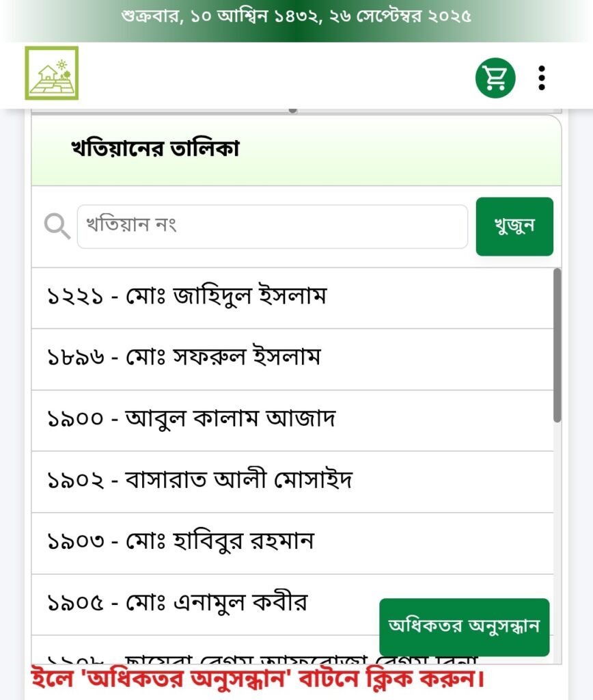Click the khatian list vertical scrollbar
The width and height of the screenshot is (593, 700).
[x=557, y=345]
